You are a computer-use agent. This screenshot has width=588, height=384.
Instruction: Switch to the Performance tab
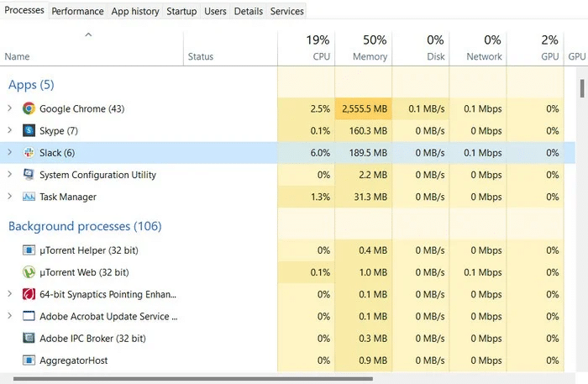(77, 11)
